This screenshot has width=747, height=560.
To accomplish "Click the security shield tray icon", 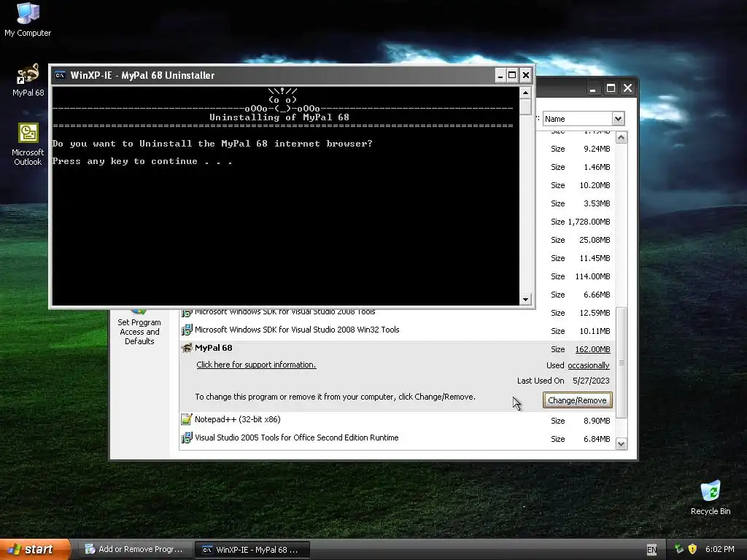I will pyautogui.click(x=692, y=549).
